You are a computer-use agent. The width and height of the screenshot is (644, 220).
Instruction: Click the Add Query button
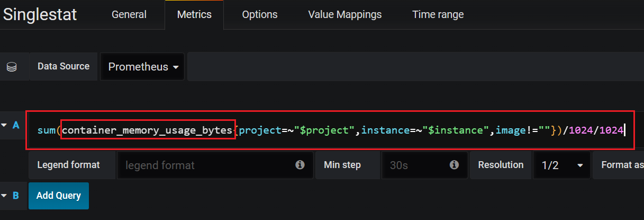point(59,196)
